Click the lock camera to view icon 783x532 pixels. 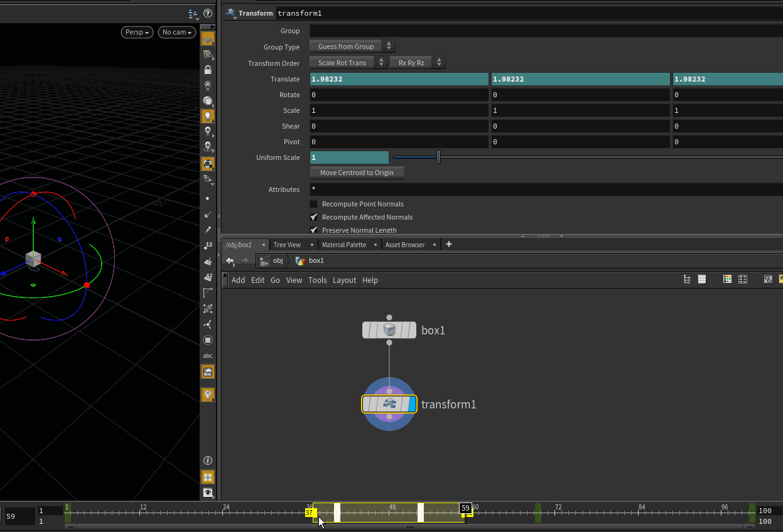pyautogui.click(x=208, y=69)
